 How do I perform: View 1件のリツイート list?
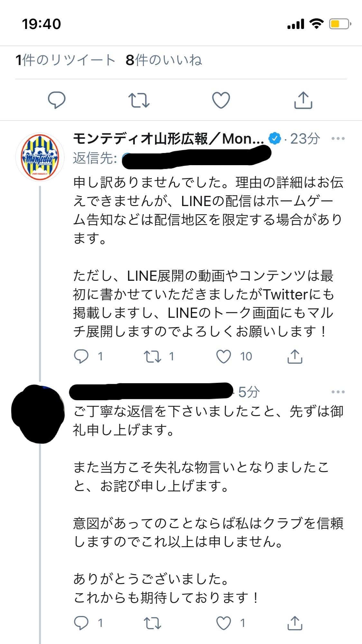pos(65,60)
